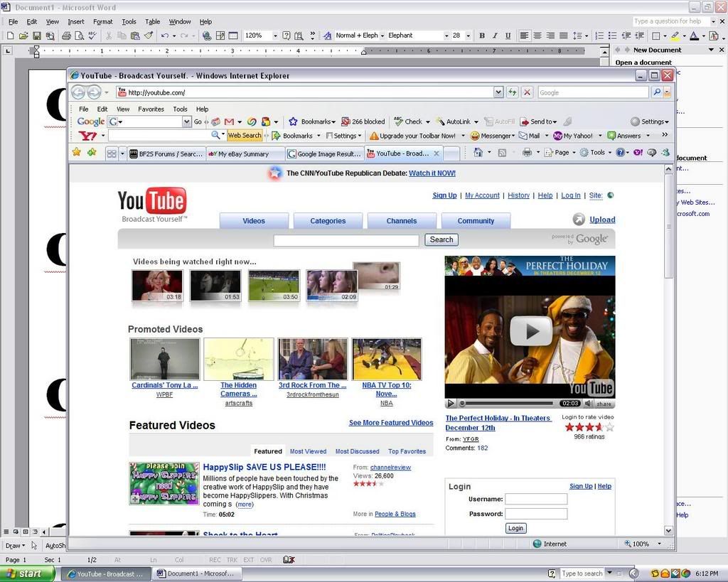Toggle Align Left in Word toolbar
Screen dimensions: 728x582
click(x=524, y=36)
